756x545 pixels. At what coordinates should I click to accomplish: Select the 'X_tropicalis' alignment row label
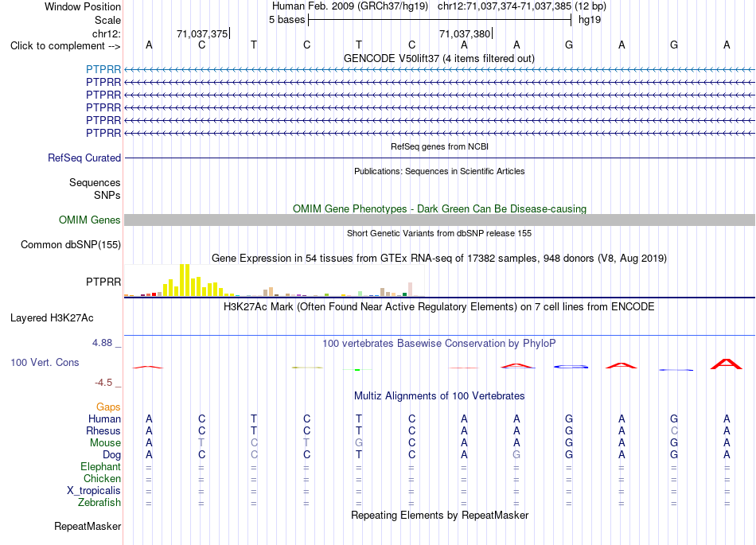(94, 491)
